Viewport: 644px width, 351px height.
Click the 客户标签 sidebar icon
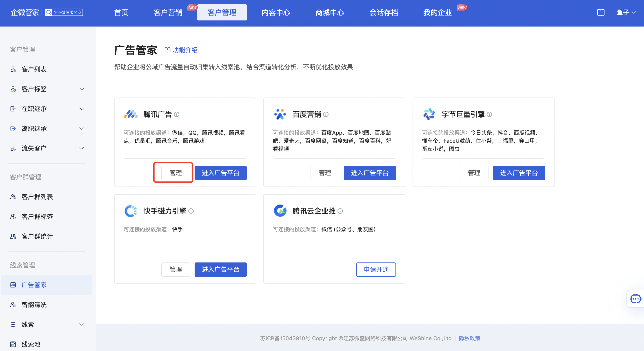point(13,89)
